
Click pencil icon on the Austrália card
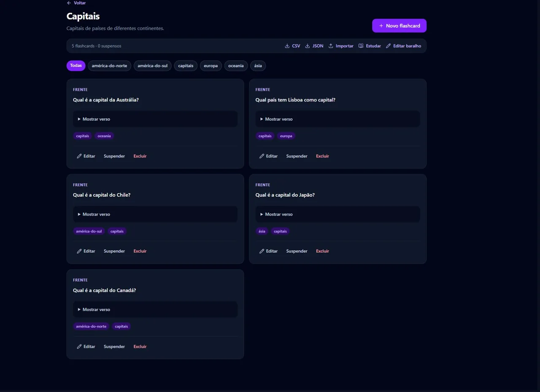click(x=79, y=156)
